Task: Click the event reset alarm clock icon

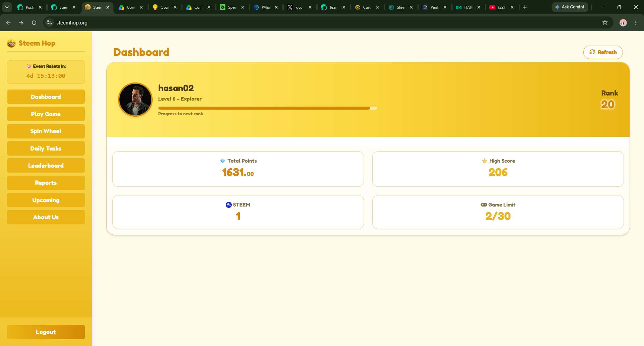Action: coord(29,66)
